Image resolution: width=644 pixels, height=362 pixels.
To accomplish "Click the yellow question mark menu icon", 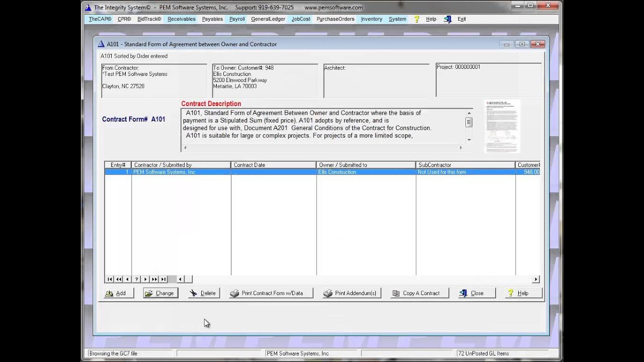I will 417,19.
